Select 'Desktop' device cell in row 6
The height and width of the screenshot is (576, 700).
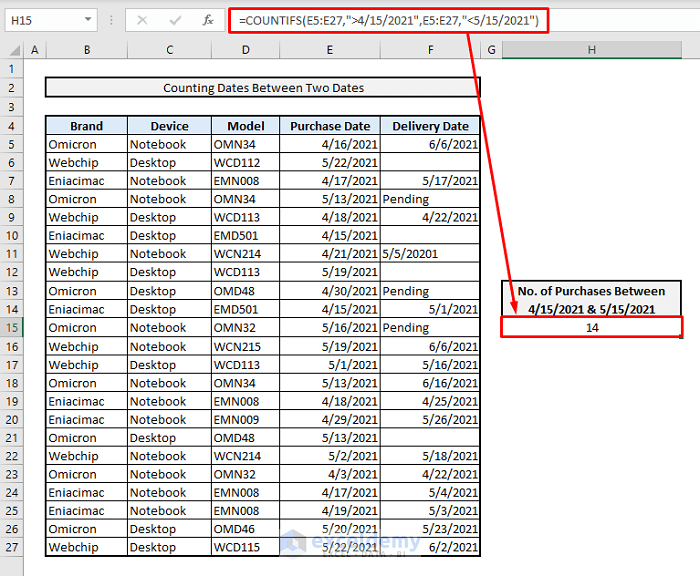click(169, 163)
